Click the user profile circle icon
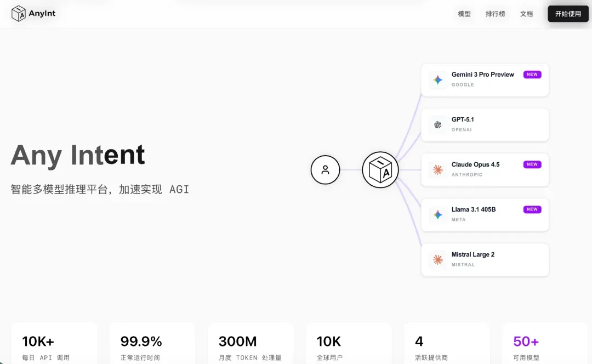 coord(326,170)
